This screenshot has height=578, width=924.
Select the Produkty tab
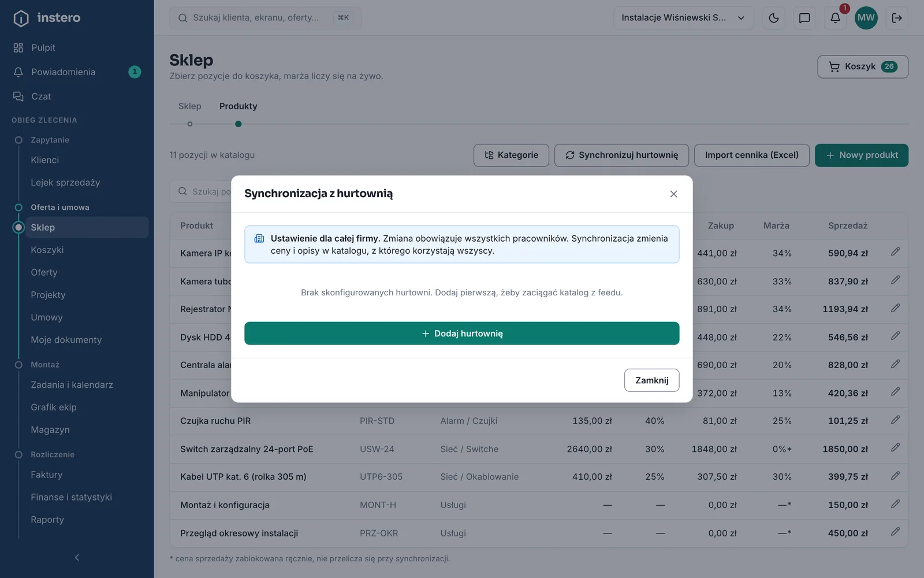[238, 106]
